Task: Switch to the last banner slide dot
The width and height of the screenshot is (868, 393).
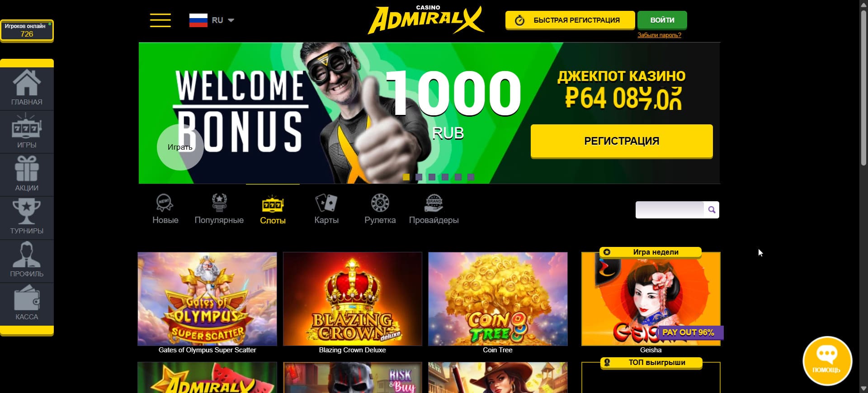Action: pyautogui.click(x=471, y=177)
